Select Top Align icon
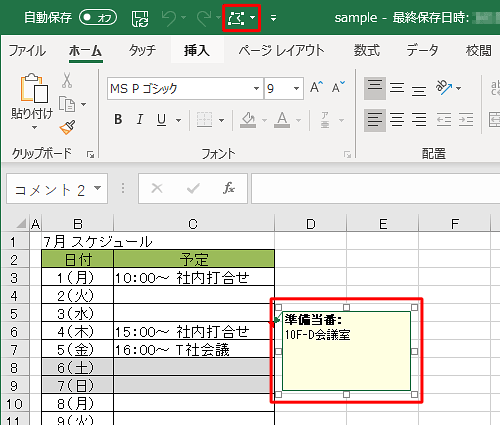The height and width of the screenshot is (425, 500). [375, 88]
